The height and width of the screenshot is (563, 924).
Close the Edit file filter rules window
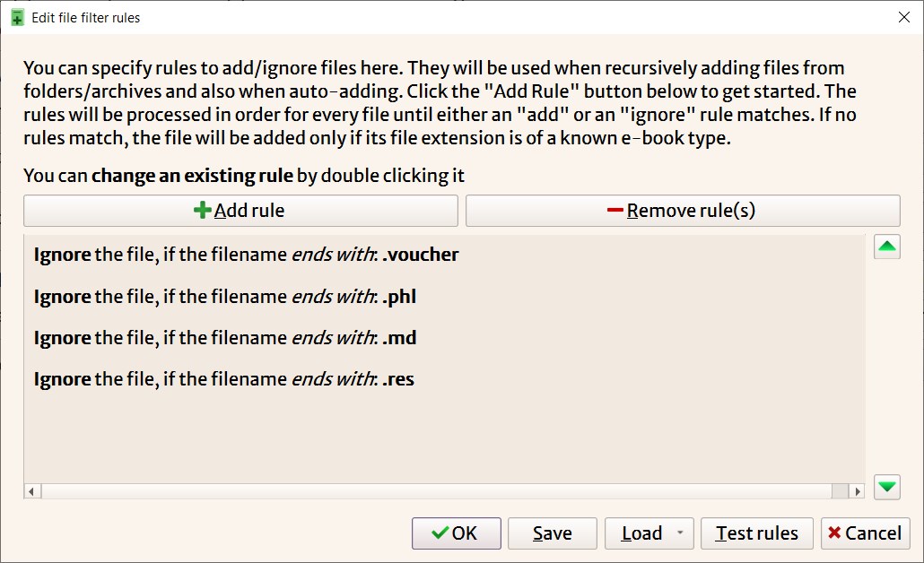click(x=903, y=17)
